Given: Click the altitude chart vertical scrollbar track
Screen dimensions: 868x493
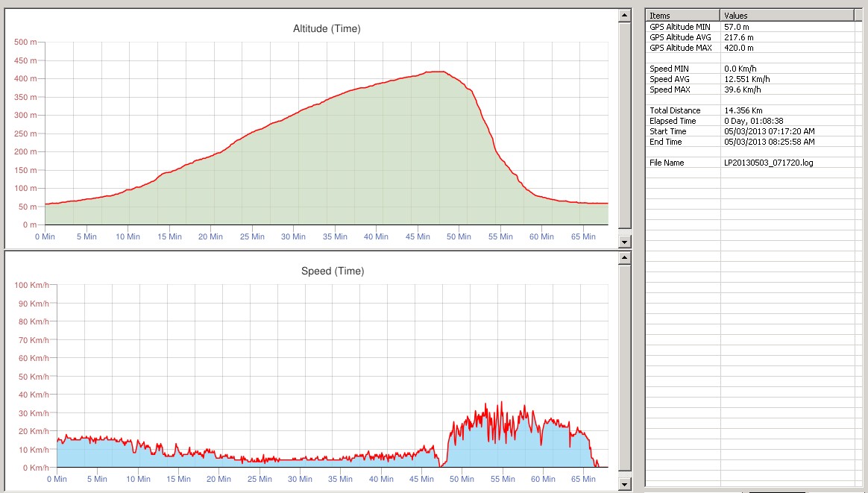Looking at the screenshot, I should coord(624,128).
